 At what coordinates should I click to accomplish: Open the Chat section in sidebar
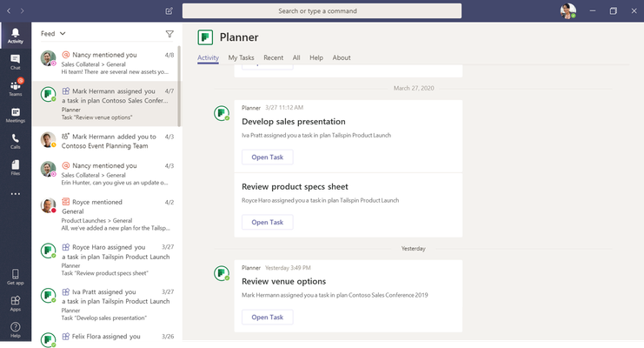point(15,62)
